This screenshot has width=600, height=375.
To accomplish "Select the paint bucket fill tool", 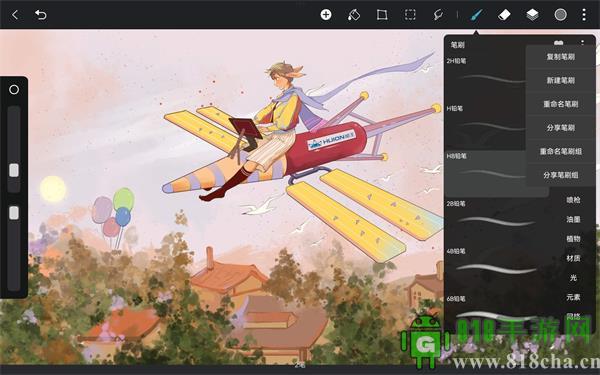I will (354, 15).
